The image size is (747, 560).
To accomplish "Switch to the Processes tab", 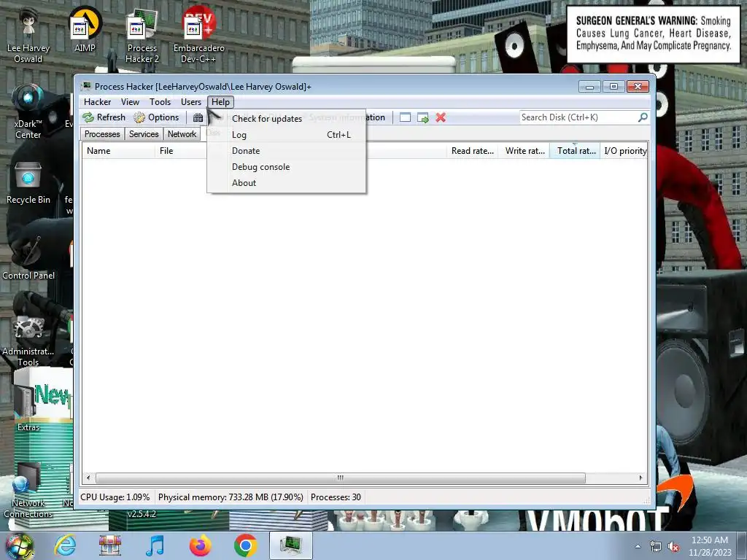I will click(102, 134).
